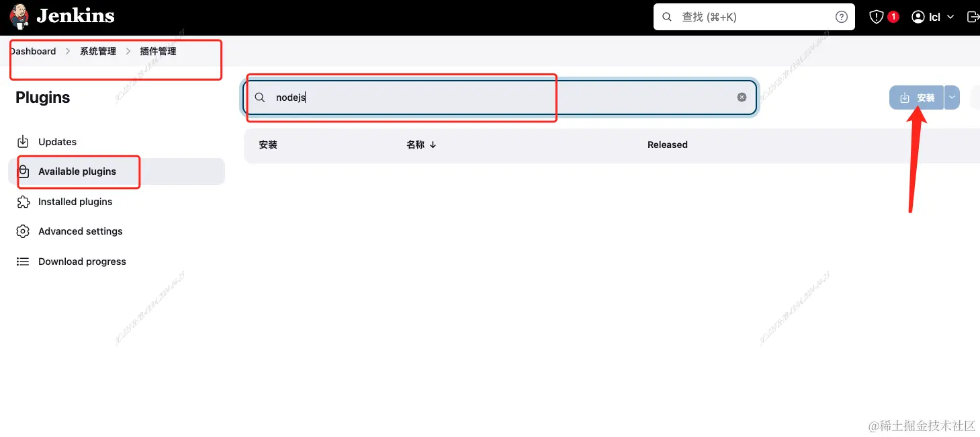This screenshot has height=437, width=980.
Task: Open Installed plugins in the sidebar
Action: click(x=116, y=202)
